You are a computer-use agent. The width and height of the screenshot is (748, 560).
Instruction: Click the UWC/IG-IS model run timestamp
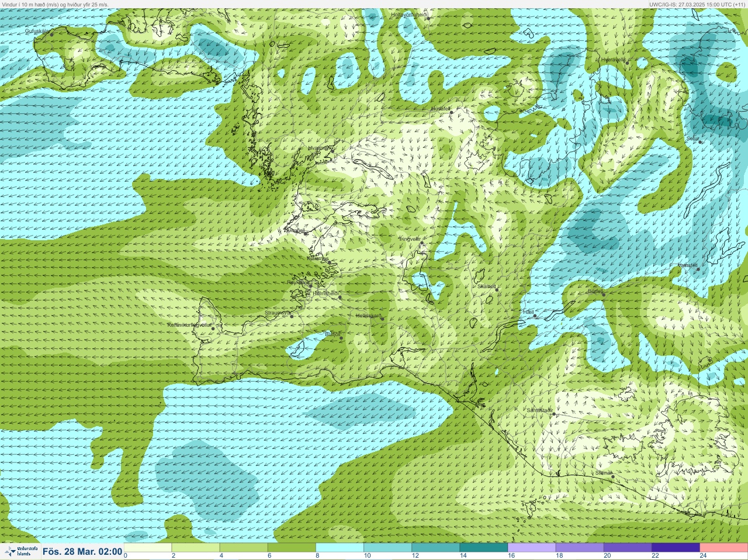click(x=697, y=4)
